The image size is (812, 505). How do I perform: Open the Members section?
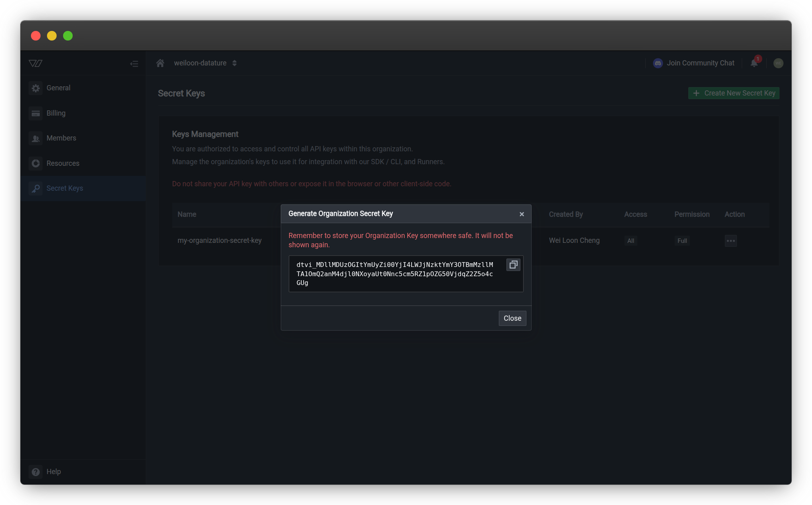[61, 138]
